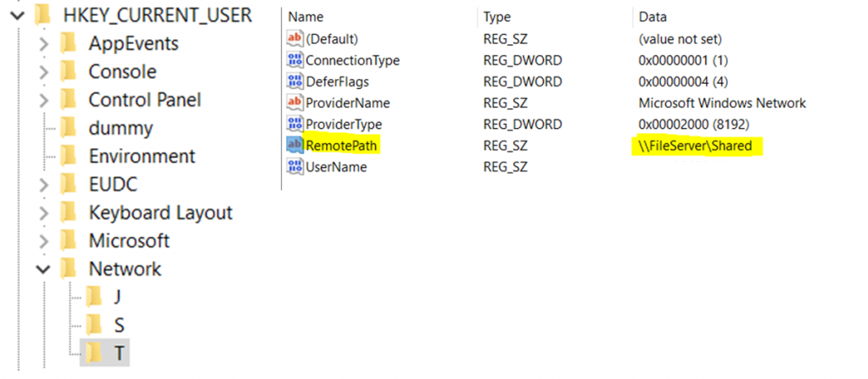Select the dummy key label

[x=120, y=128]
